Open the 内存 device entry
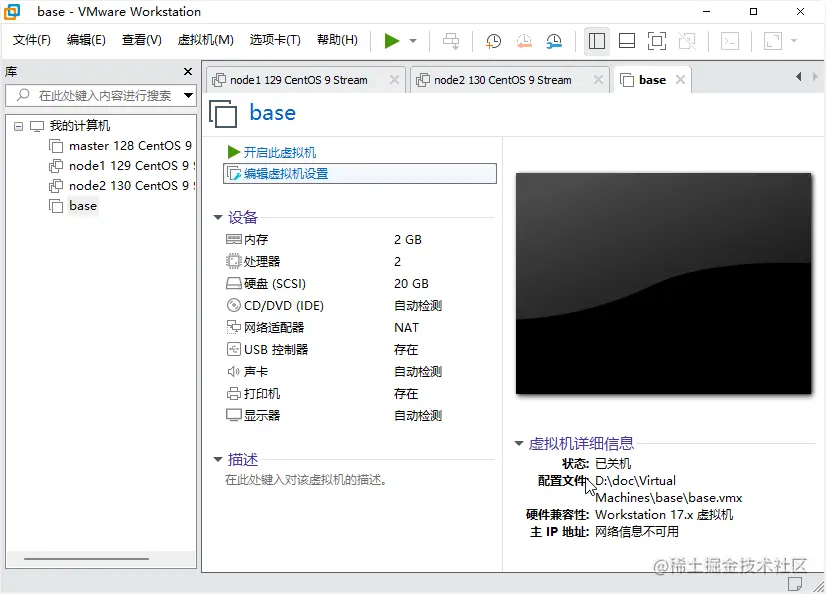The image size is (826, 594). point(256,240)
